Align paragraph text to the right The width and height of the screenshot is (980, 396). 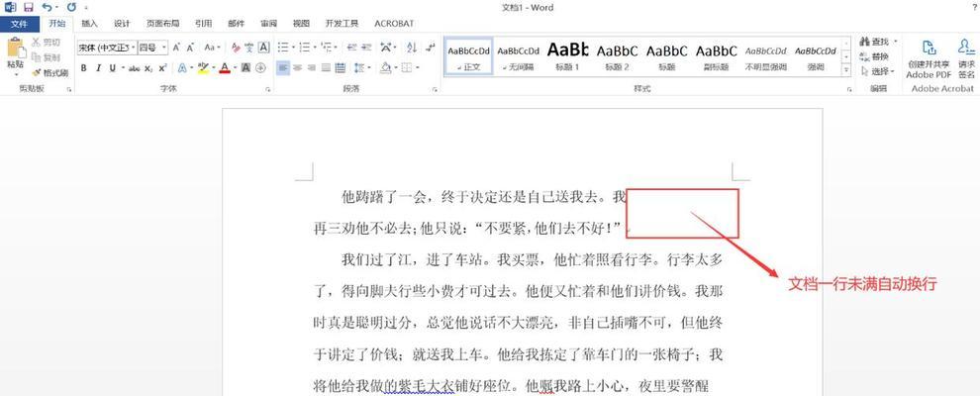[x=311, y=67]
